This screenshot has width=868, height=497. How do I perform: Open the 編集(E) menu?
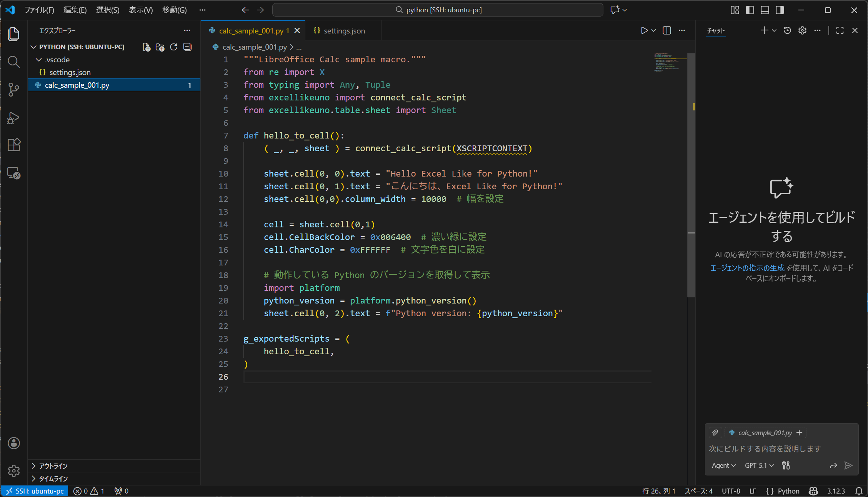(x=75, y=10)
